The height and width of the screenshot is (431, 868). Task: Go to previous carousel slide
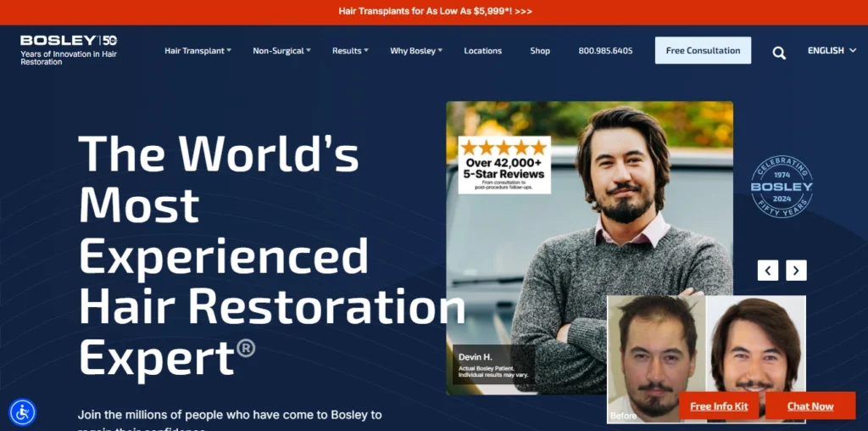[768, 271]
